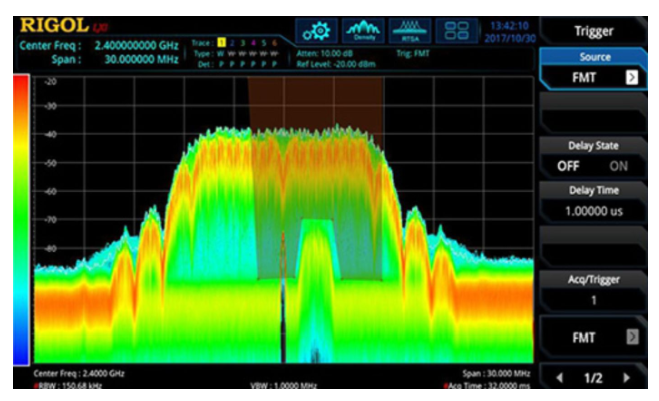The image size is (659, 401).
Task: Open the multi-window layout icon
Action: [x=457, y=31]
